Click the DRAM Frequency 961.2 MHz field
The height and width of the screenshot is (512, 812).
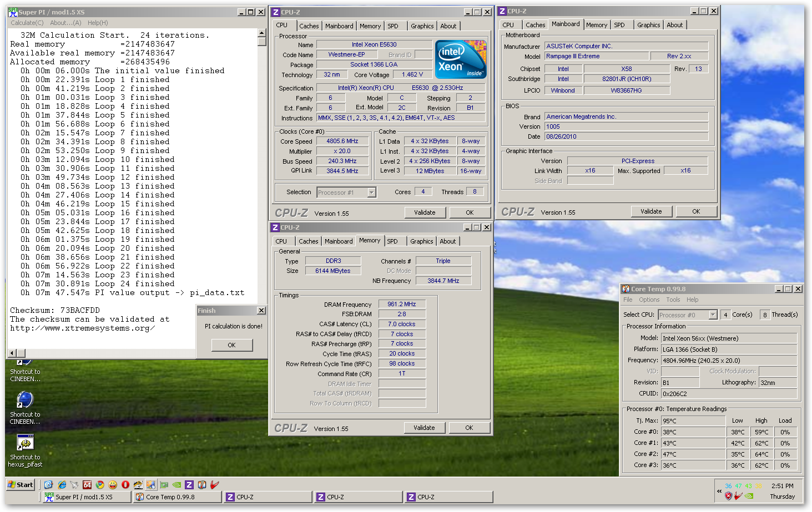[402, 304]
